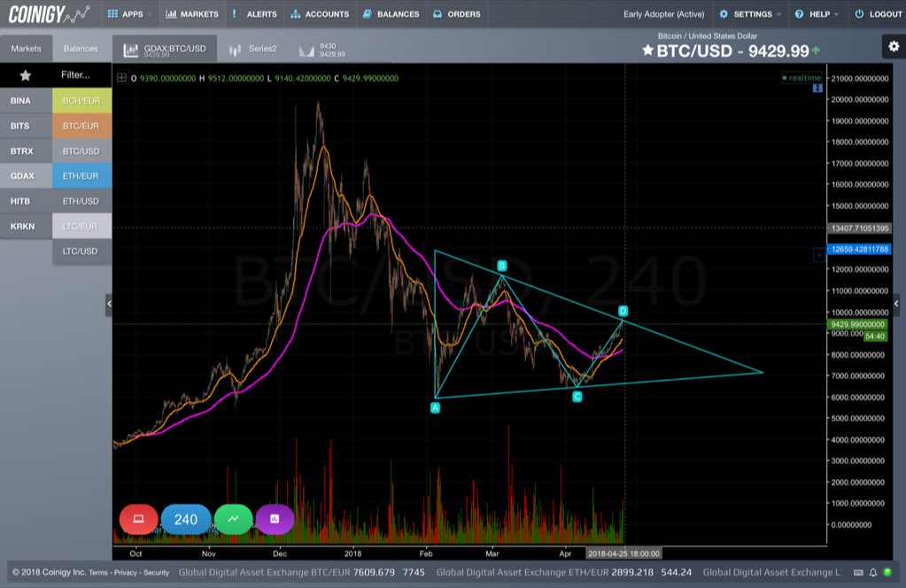Click the ETH/EUR 2899.218 ticker entry

563,572
